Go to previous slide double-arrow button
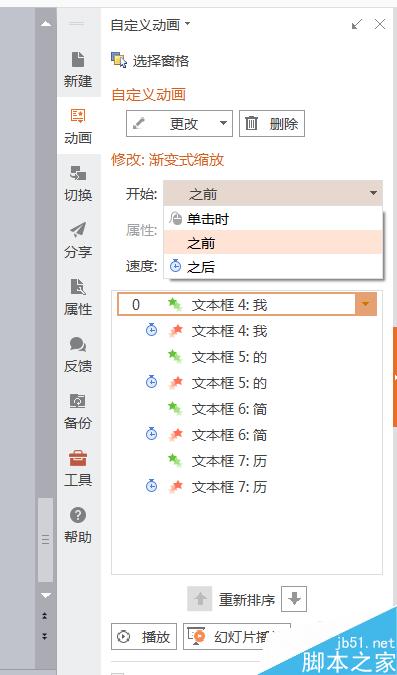The height and width of the screenshot is (675, 397). 45,616
